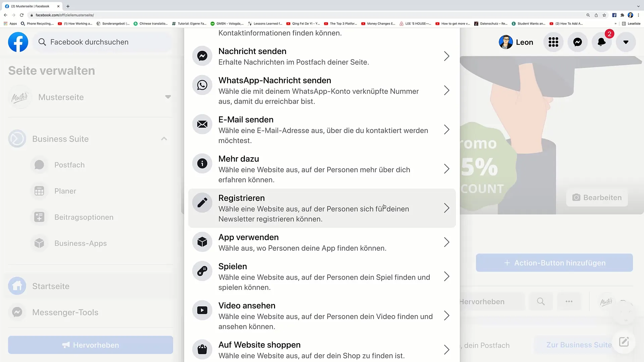Select the E-Mail senden option
644x362 pixels.
(x=322, y=129)
